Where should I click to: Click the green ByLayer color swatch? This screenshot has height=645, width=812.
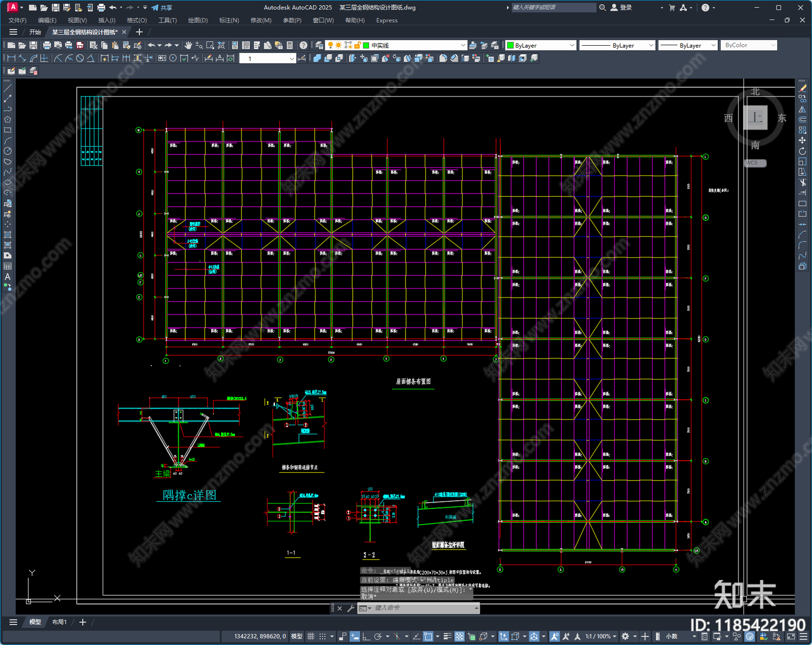click(x=511, y=46)
